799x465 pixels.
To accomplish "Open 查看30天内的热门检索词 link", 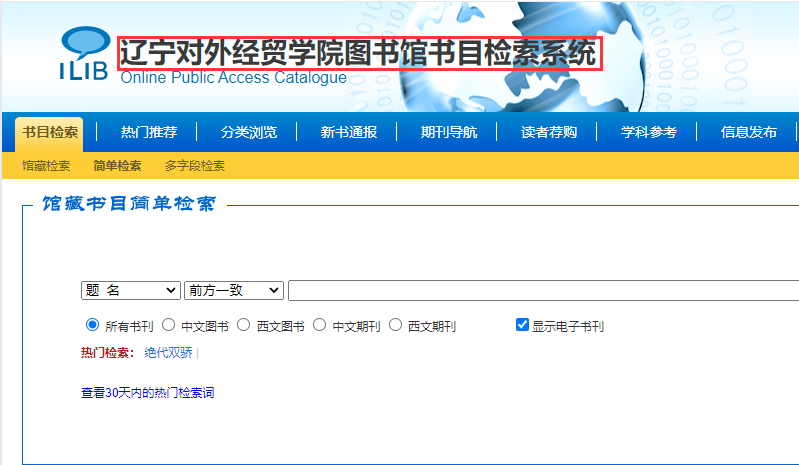I will 148,393.
